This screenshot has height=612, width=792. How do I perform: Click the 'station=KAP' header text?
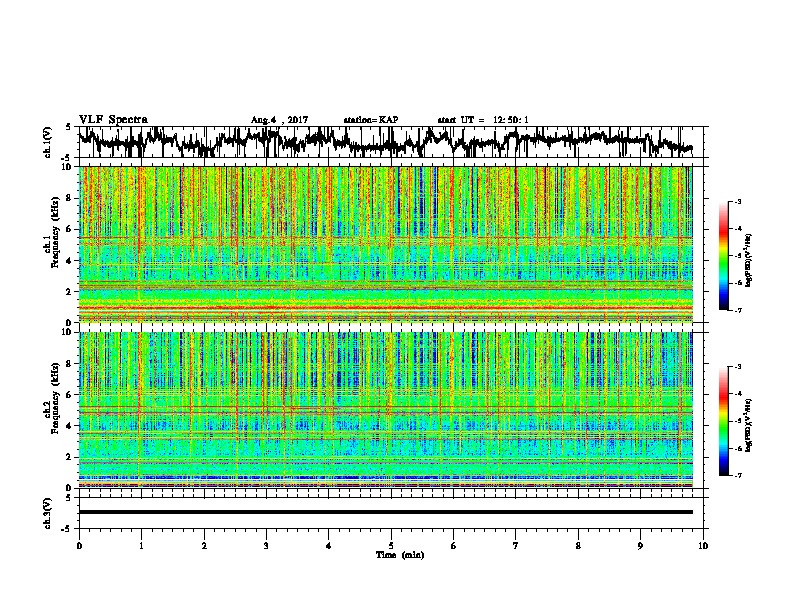371,120
